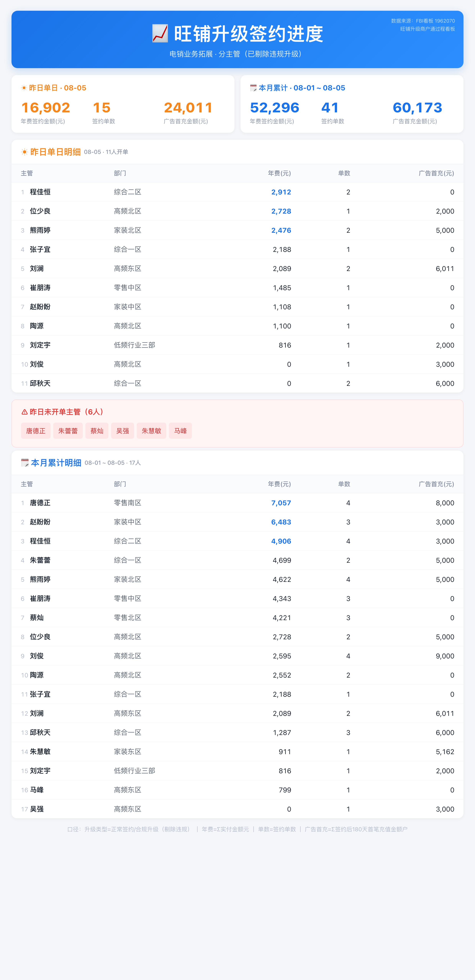Click the 口径 footnote text at the bottom
Viewport: 475px width, 980px height.
[237, 829]
